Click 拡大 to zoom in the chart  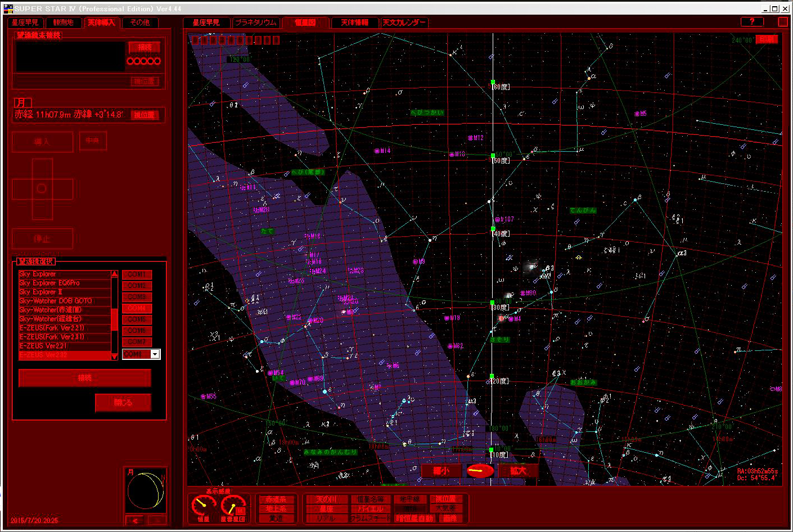pyautogui.click(x=517, y=471)
